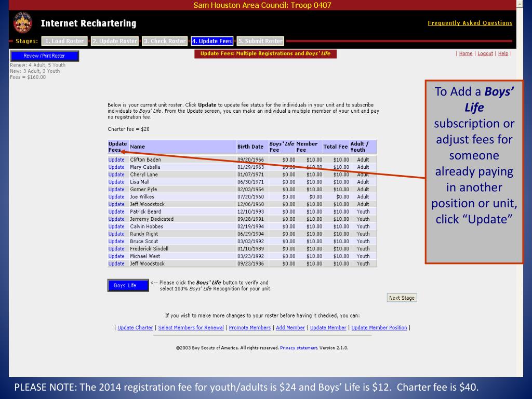Update fees for Patrick Beard
The image size is (532, 399).
116,212
